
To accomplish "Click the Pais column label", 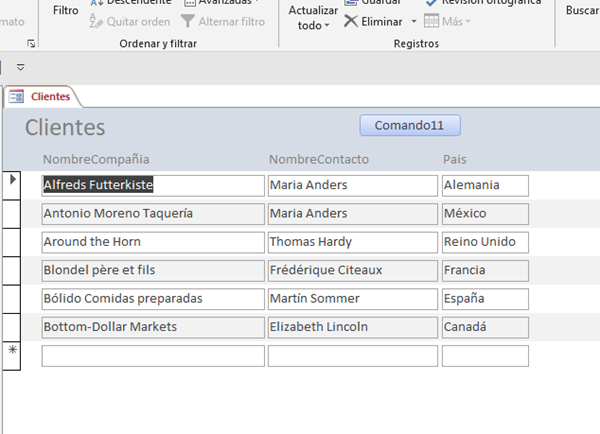I will (x=455, y=159).
